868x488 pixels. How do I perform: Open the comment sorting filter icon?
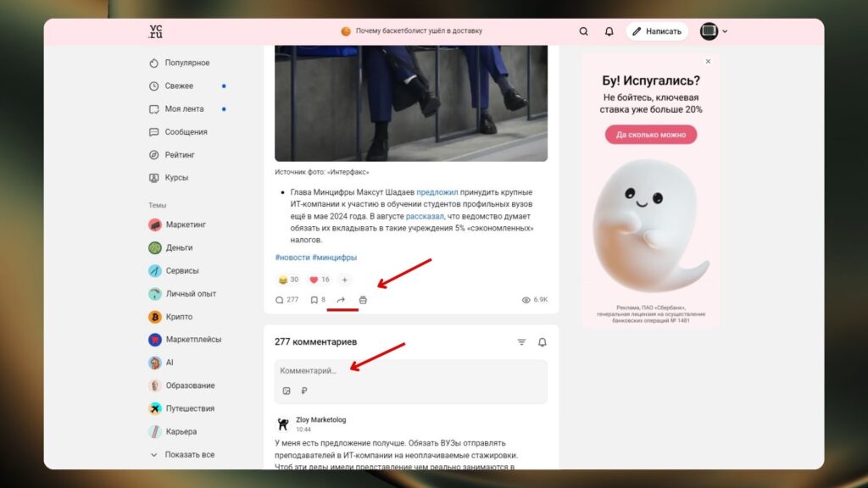click(520, 341)
